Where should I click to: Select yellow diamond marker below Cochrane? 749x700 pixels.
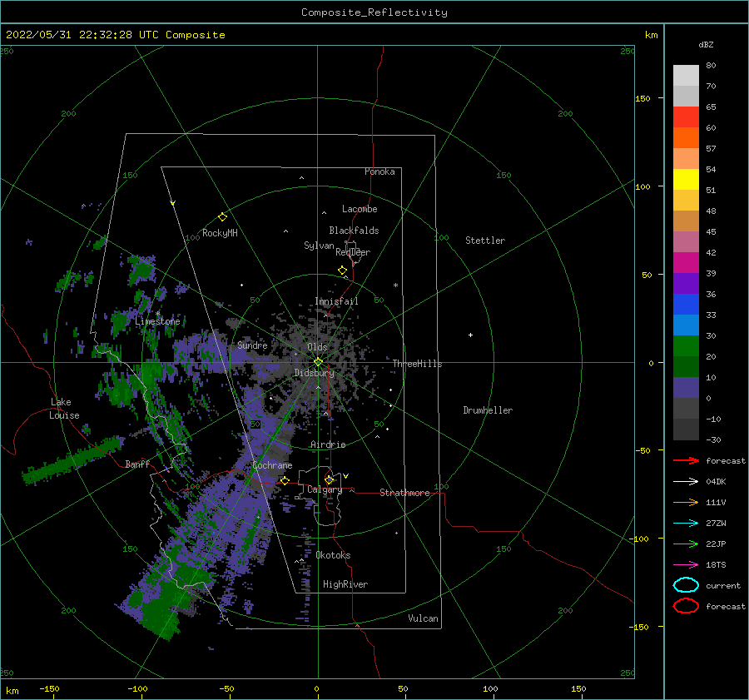coord(285,480)
